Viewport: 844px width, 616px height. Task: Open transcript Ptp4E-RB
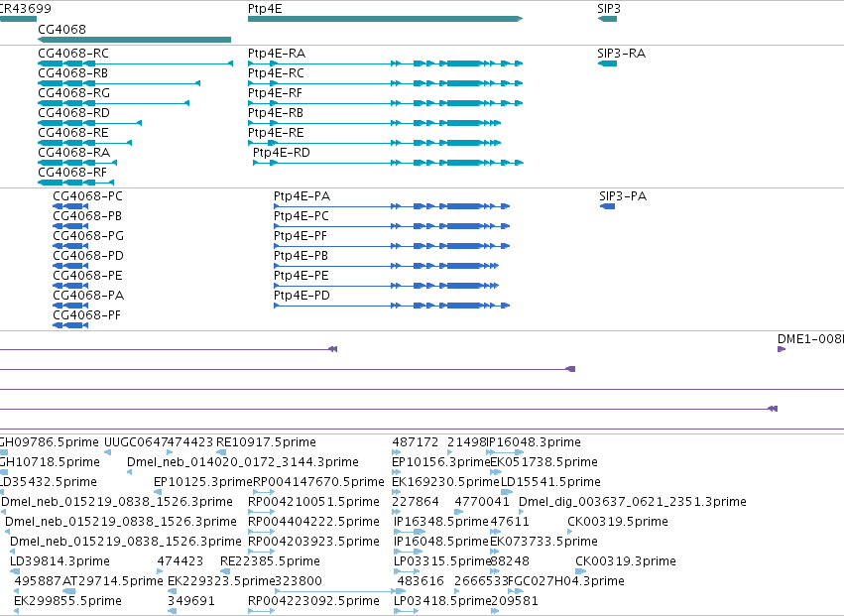tap(276, 113)
